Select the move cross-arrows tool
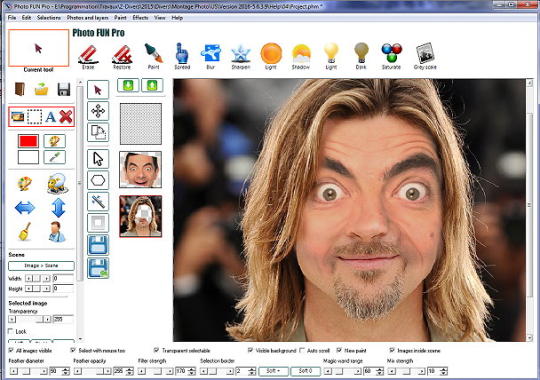The image size is (540, 380). tap(98, 111)
